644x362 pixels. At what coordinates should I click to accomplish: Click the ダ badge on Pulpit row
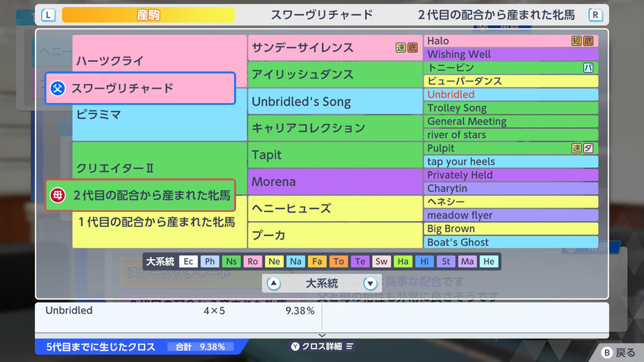588,148
